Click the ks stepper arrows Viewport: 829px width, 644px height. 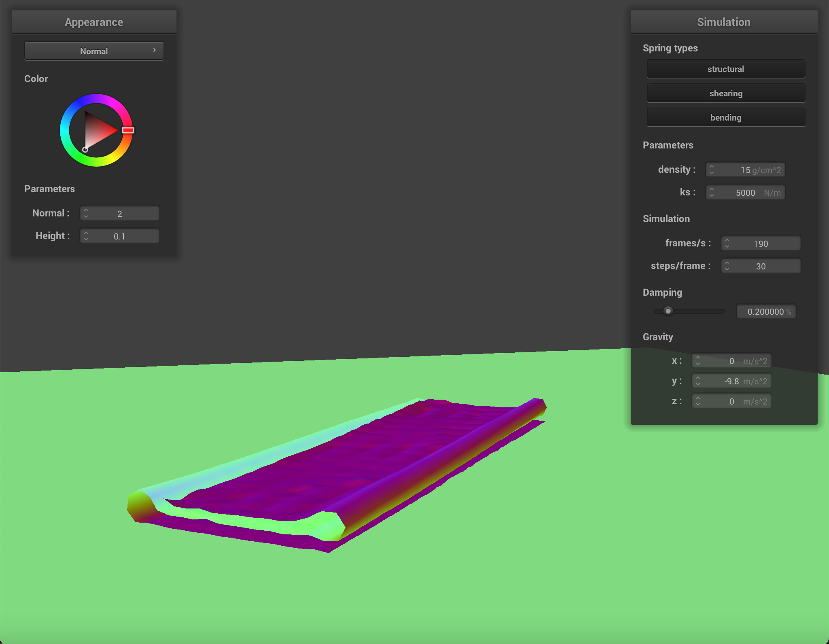(712, 193)
